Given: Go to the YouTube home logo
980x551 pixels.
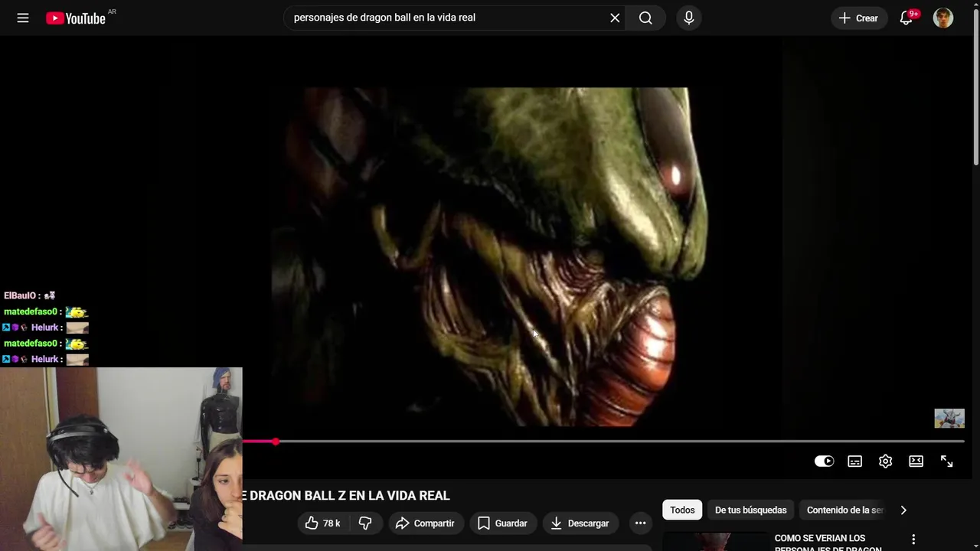Looking at the screenshot, I should [x=76, y=18].
